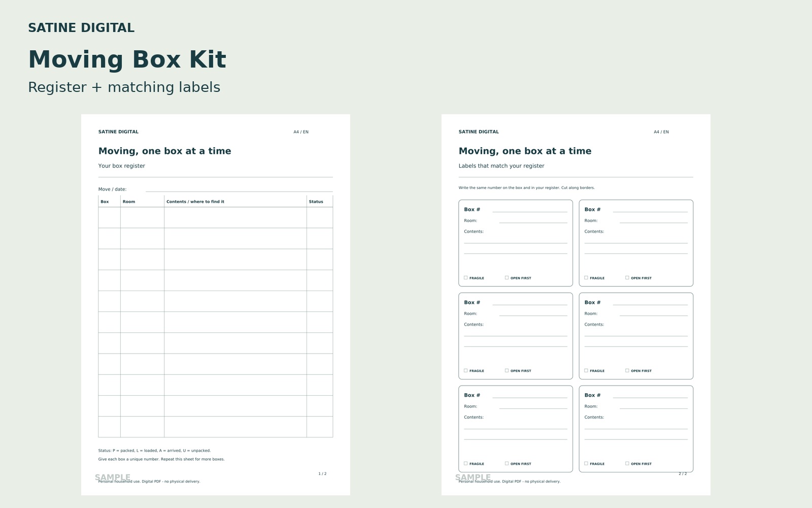The width and height of the screenshot is (812, 508).
Task: Click the '2 / 2' page number
Action: coord(683,473)
